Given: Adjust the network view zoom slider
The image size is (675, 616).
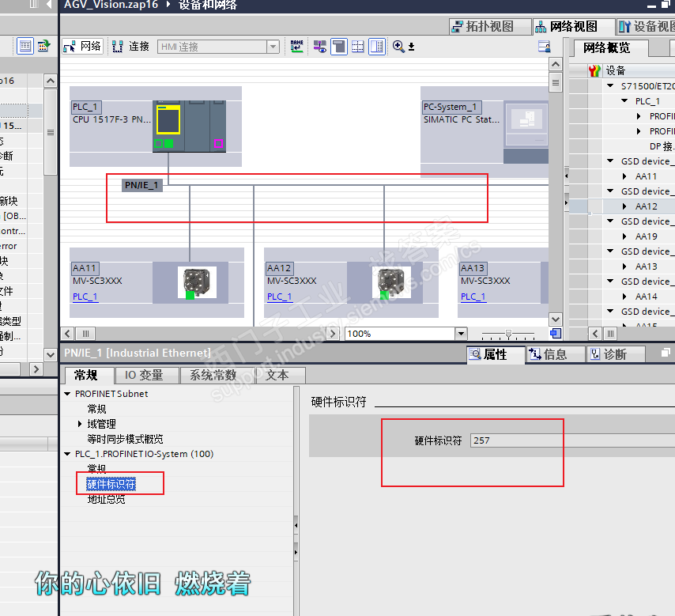Looking at the screenshot, I should (508, 334).
